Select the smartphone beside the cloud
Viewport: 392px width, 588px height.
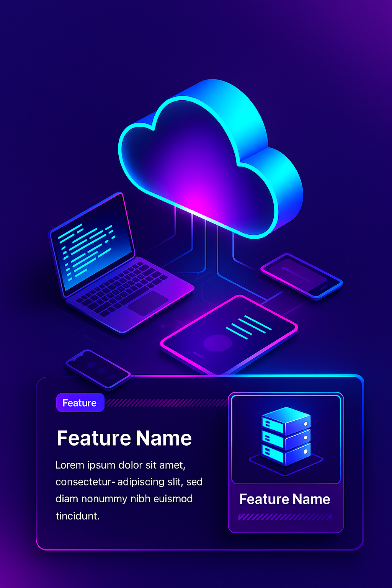(301, 276)
